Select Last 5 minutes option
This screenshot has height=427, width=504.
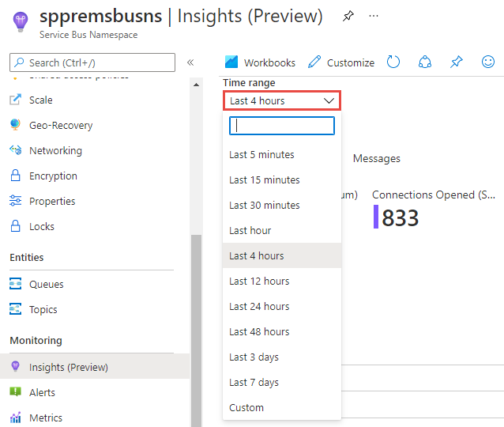[261, 154]
